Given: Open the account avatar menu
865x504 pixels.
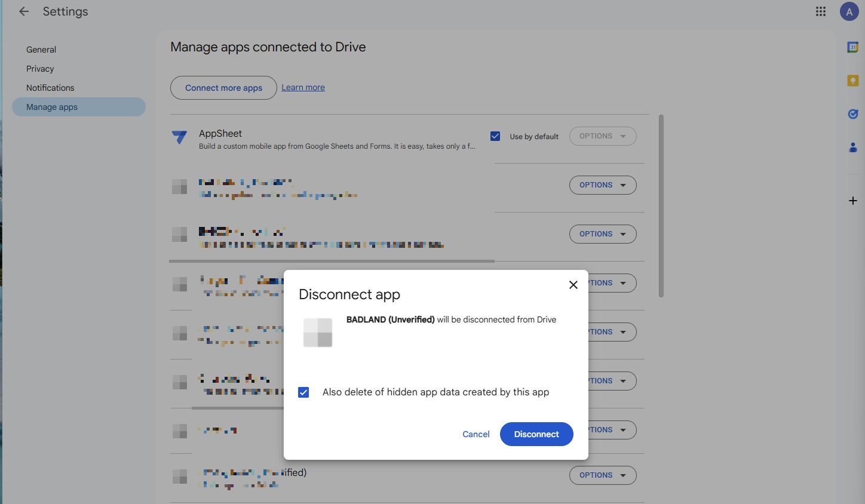Looking at the screenshot, I should point(849,11).
